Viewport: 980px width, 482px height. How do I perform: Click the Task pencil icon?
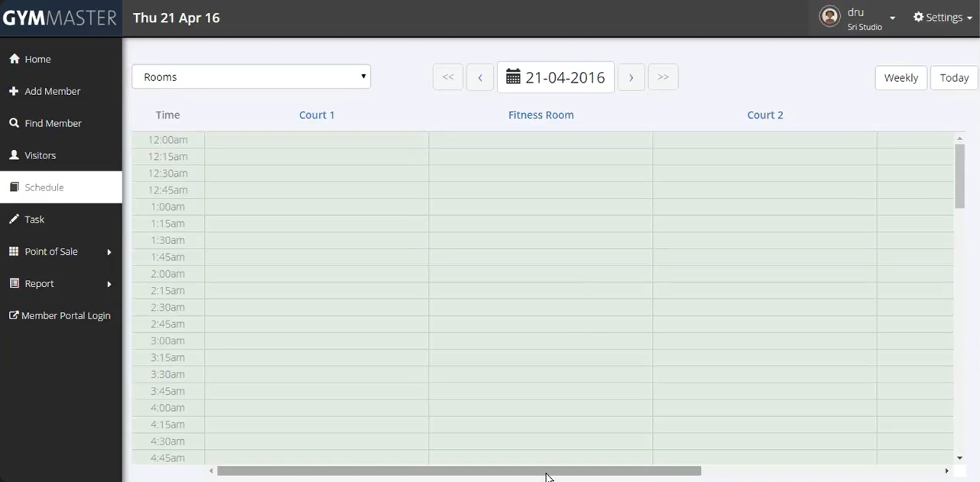tap(14, 220)
